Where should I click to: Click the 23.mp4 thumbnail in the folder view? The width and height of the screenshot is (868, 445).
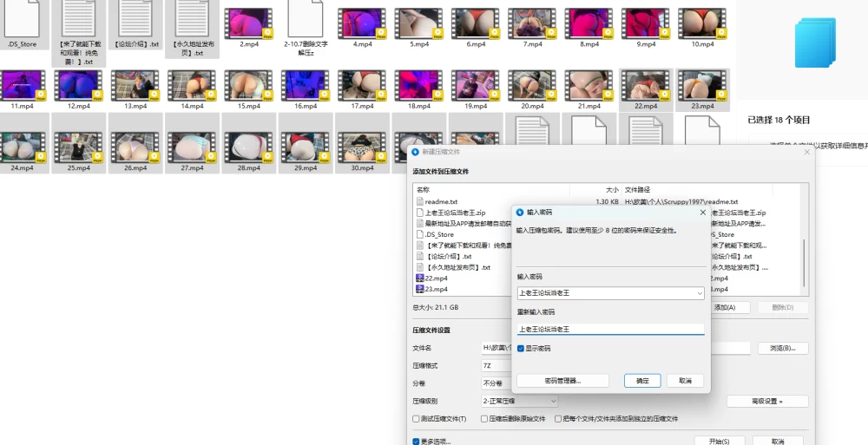coord(702,85)
